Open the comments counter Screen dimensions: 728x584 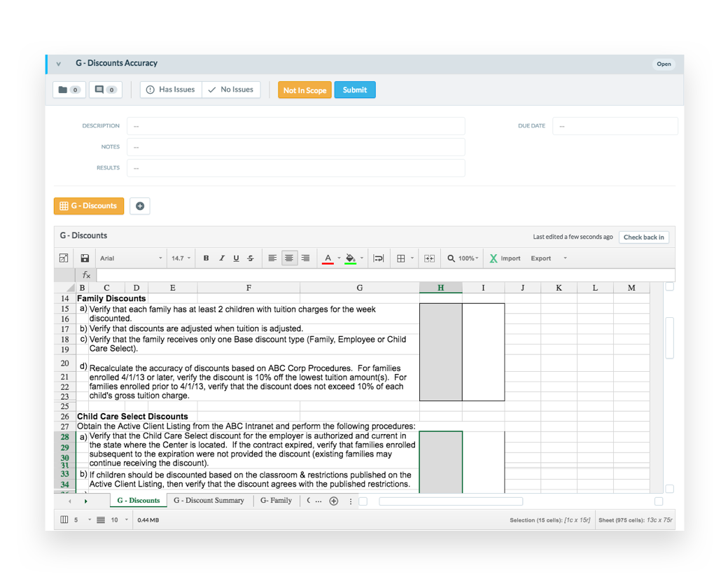point(106,90)
